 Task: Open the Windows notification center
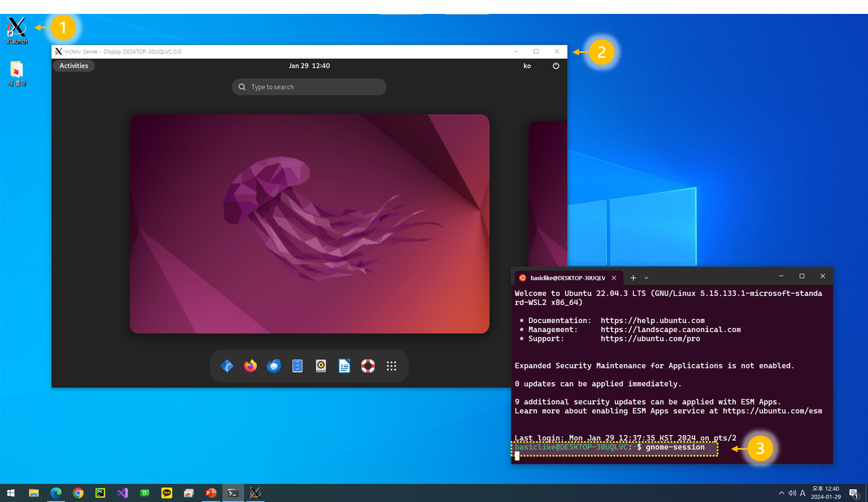coord(854,493)
